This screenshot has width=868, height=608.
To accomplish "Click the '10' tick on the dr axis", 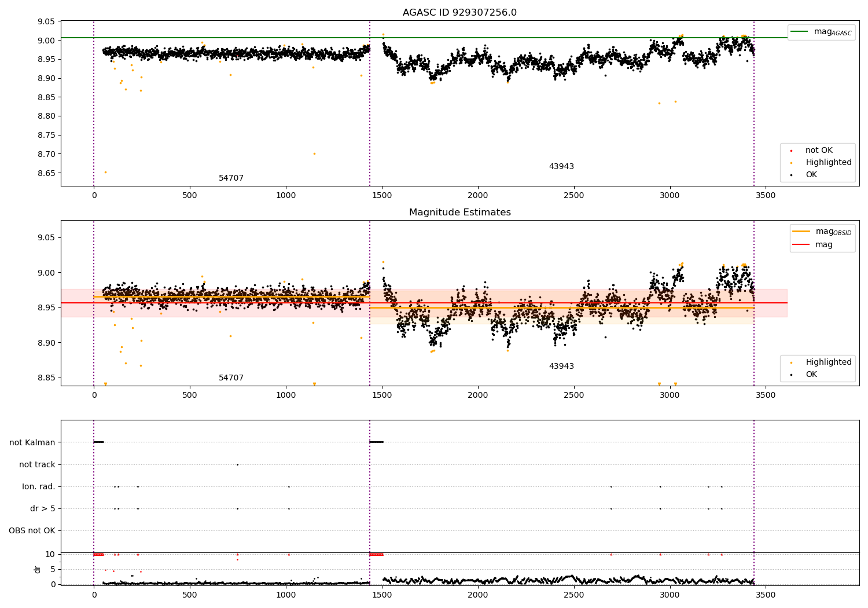I will pos(50,554).
